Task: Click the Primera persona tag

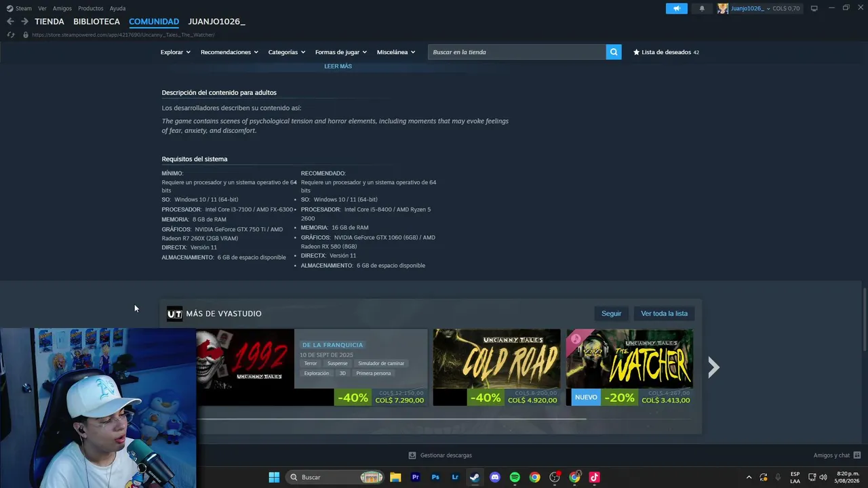Action: pos(373,373)
